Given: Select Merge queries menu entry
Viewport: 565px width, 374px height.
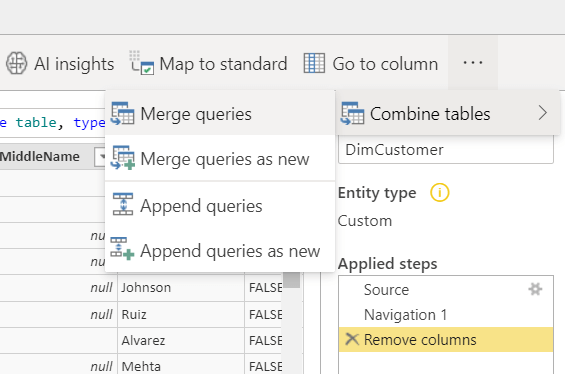Looking at the screenshot, I should point(220,114).
